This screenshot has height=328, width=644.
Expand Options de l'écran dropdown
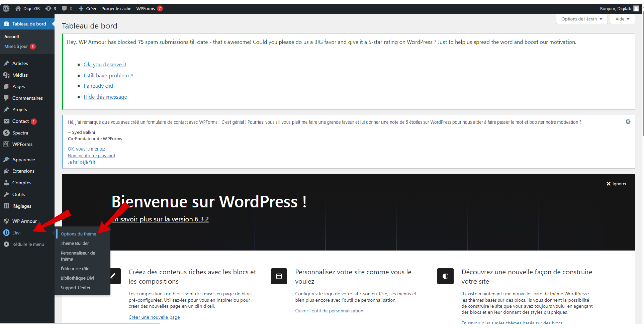click(x=581, y=19)
